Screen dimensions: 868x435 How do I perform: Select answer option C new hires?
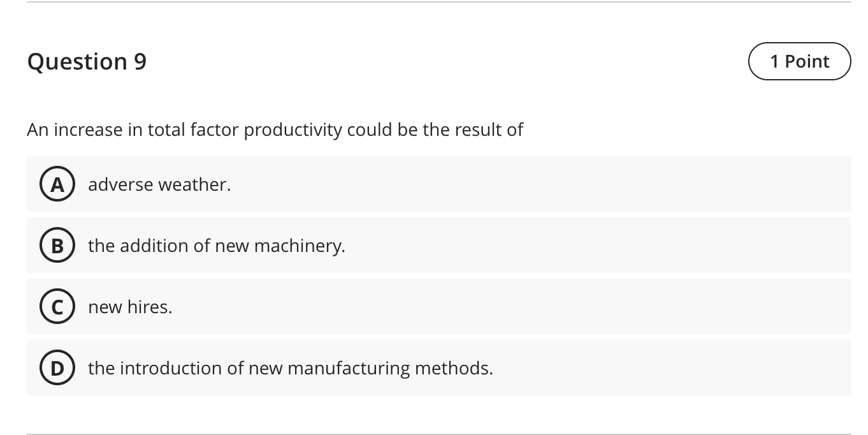click(129, 307)
